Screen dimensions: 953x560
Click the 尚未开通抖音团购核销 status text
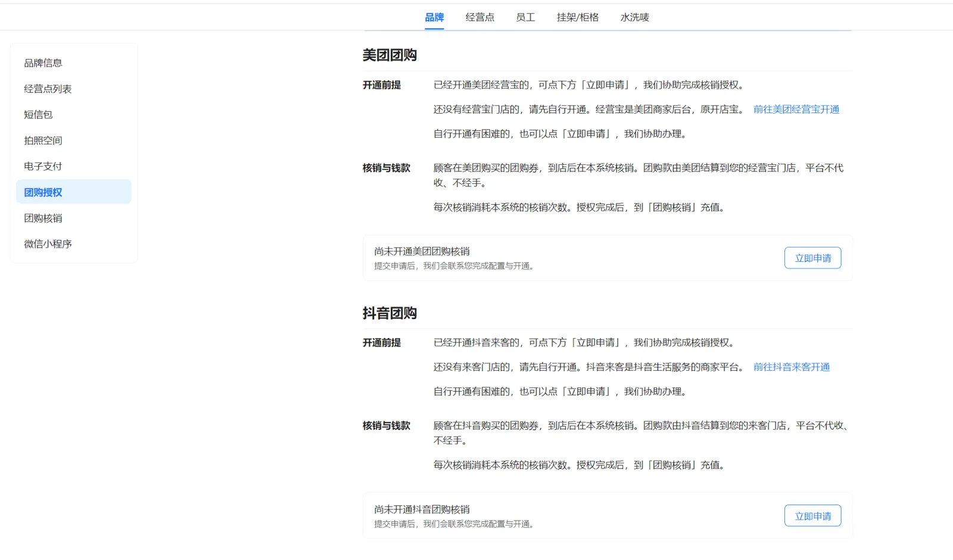(x=422, y=509)
